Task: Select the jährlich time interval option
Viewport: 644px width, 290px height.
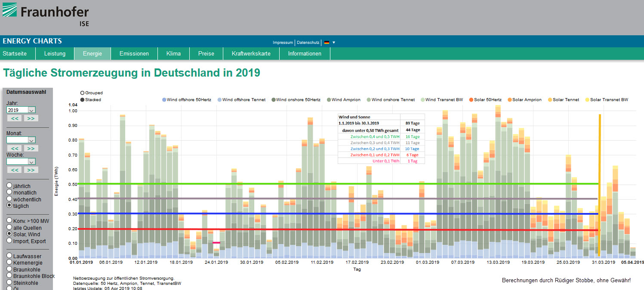Action: click(9, 185)
